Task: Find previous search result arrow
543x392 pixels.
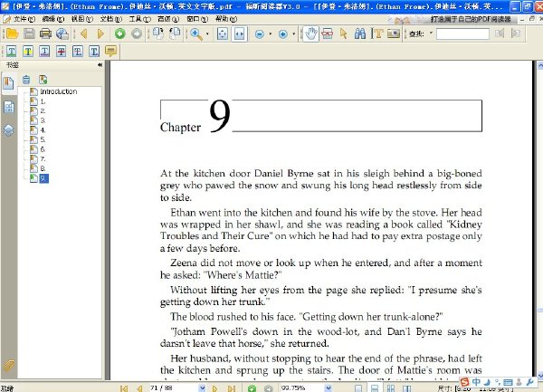Action: (499, 33)
